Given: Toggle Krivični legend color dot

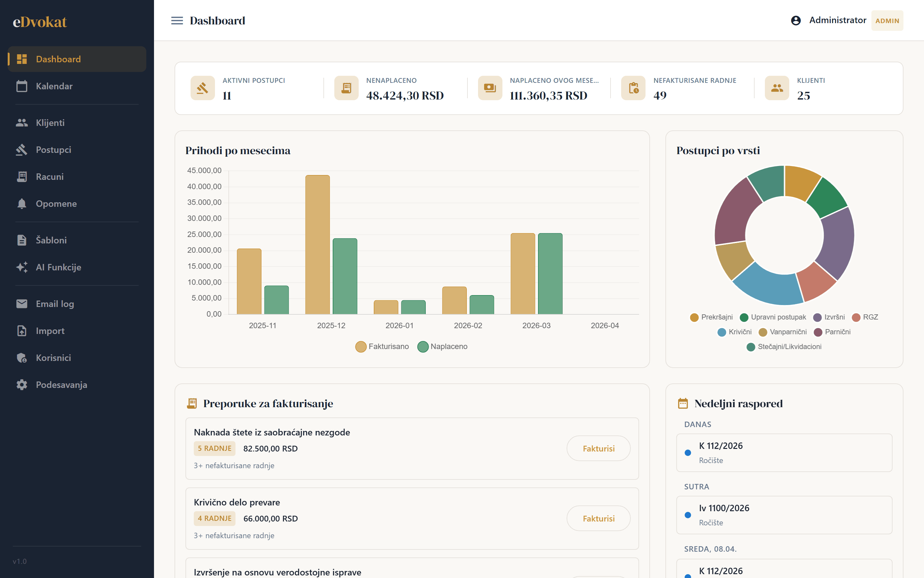Looking at the screenshot, I should click(722, 332).
